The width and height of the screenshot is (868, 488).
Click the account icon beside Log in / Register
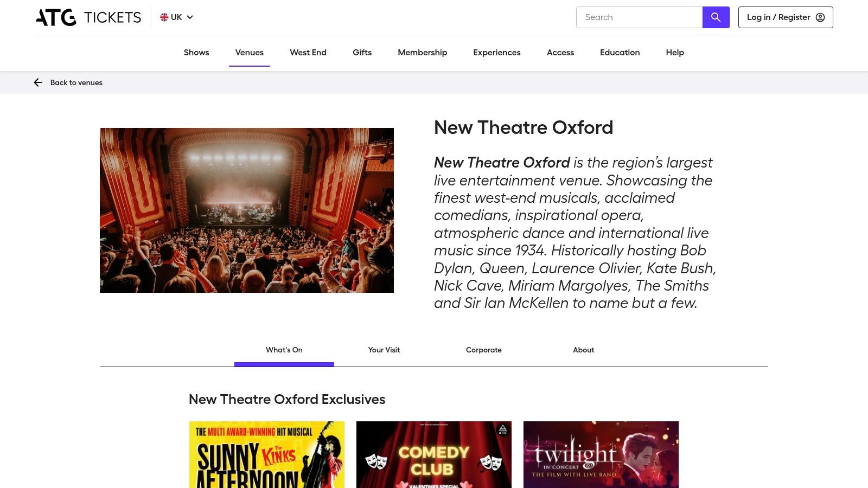click(820, 17)
